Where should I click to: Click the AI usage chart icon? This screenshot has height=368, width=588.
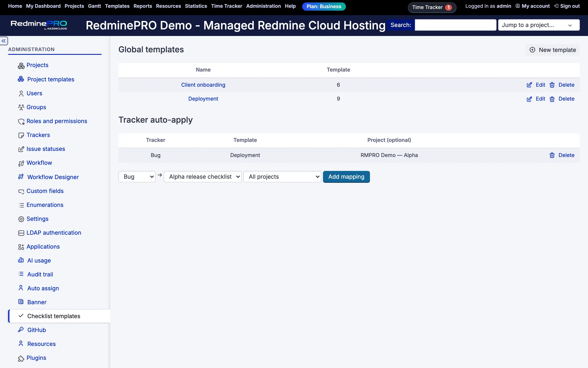point(21,260)
